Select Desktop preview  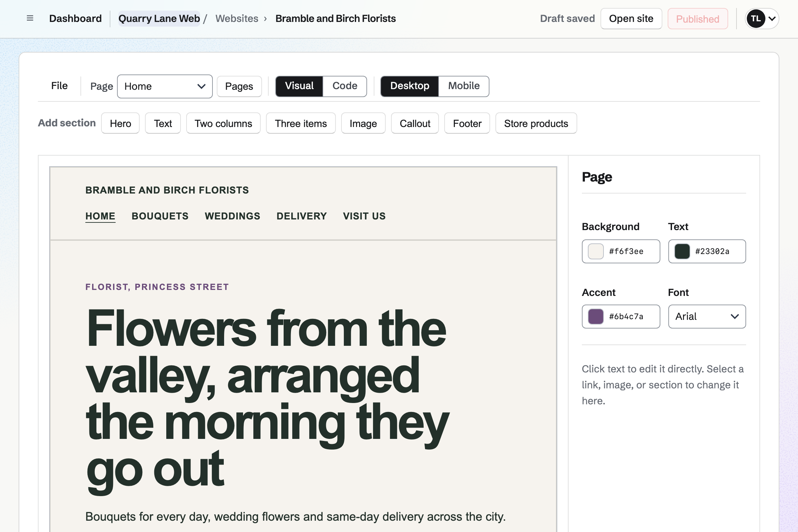pos(410,86)
